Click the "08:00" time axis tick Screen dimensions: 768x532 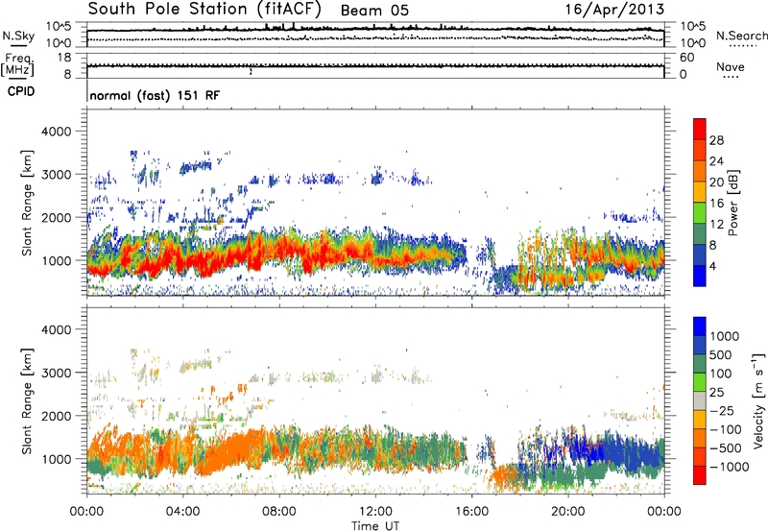pos(279,512)
